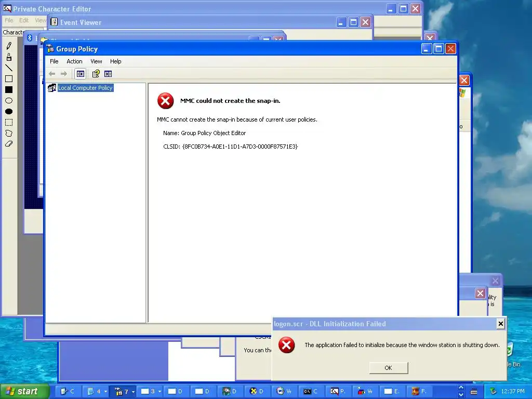Select the Freeform Selection tool in Character Editor

(9, 133)
